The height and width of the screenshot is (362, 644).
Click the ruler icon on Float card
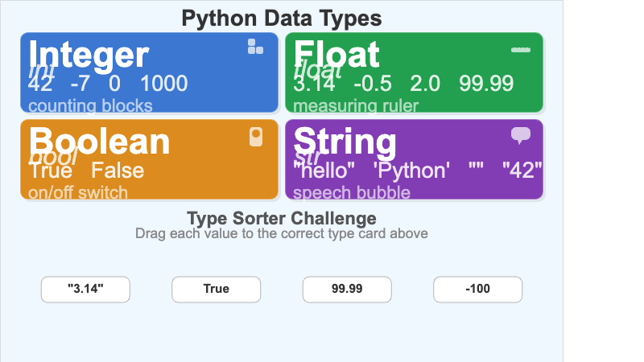[x=521, y=50]
